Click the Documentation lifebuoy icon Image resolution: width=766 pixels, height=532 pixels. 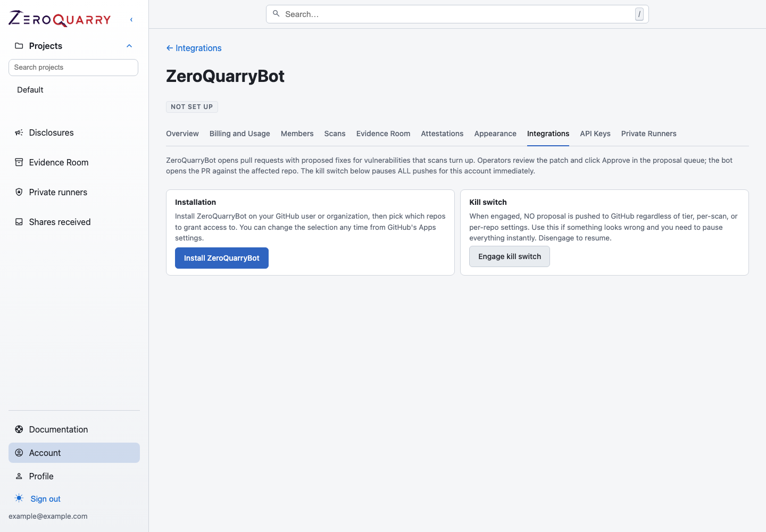19,429
